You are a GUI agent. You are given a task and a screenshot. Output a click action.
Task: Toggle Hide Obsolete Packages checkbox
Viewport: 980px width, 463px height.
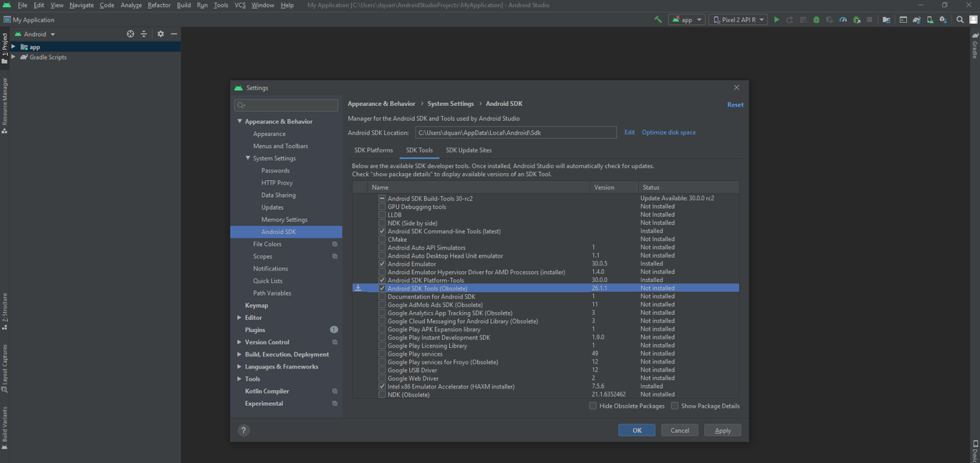click(593, 406)
